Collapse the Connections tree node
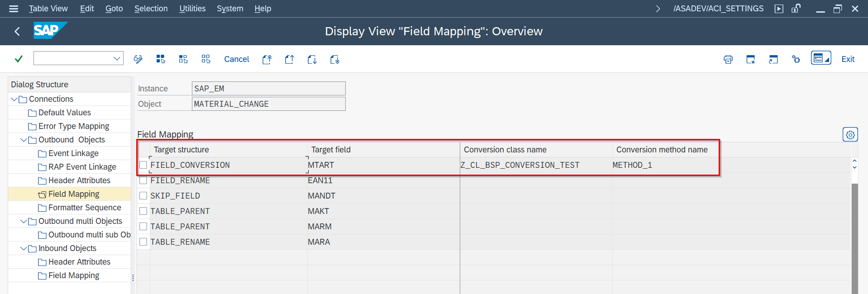Screen dimensions: 868x294 [14, 99]
